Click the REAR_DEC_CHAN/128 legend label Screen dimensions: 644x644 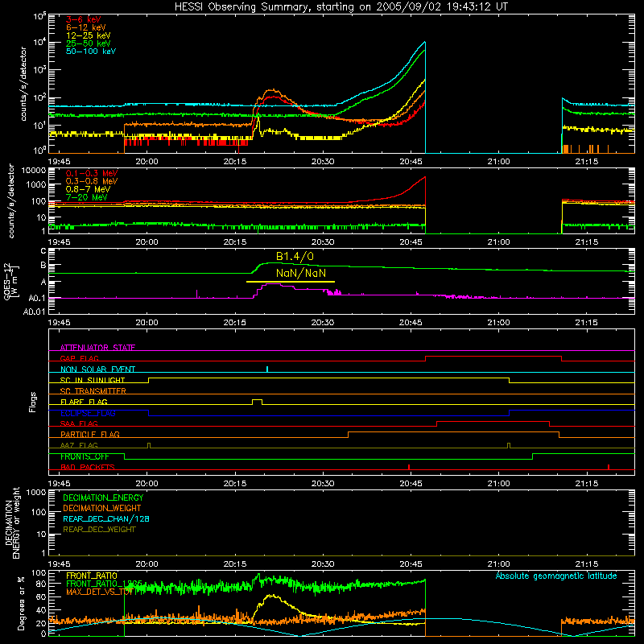coord(106,519)
